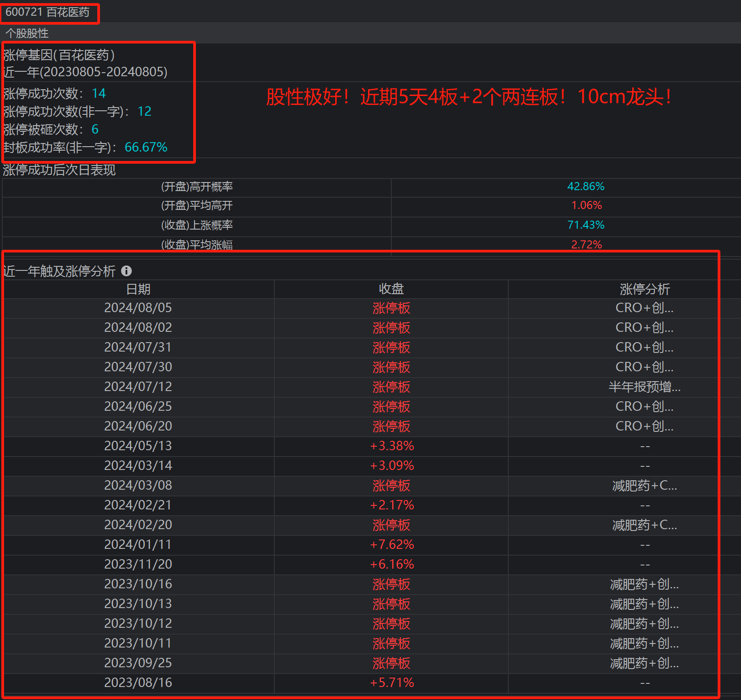Screen dimensions: 741x700
Task: Open the 个股股性 tab header
Action: point(27,33)
